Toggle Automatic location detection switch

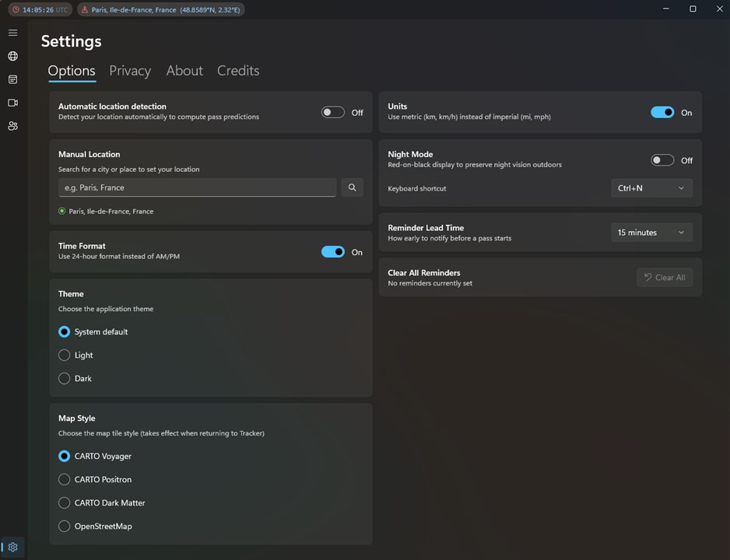point(333,113)
